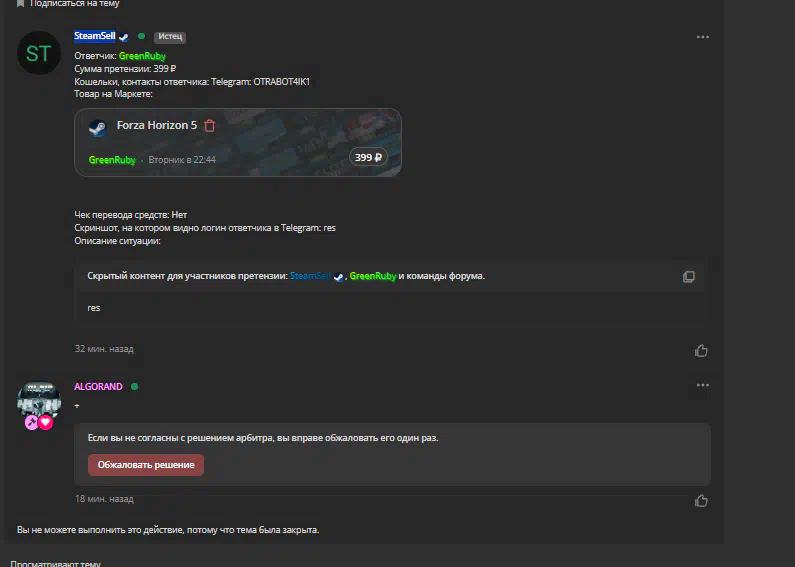This screenshot has height=567, width=795.
Task: Click the 399 ₽ price badge
Action: tap(368, 158)
